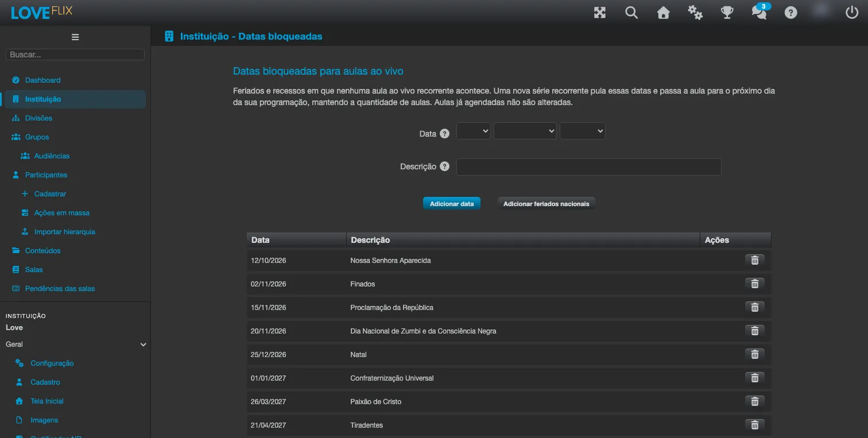Click the Ações column header
The height and width of the screenshot is (438, 868).
tap(735, 240)
